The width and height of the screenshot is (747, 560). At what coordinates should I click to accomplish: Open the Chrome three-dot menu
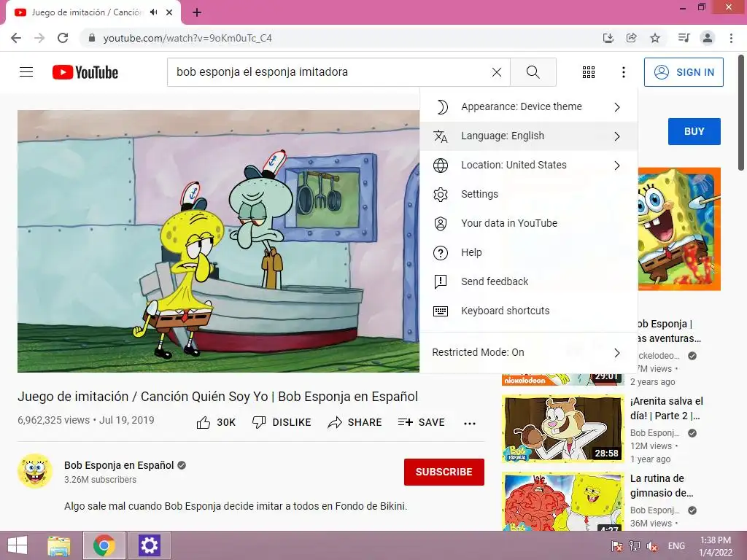point(731,38)
